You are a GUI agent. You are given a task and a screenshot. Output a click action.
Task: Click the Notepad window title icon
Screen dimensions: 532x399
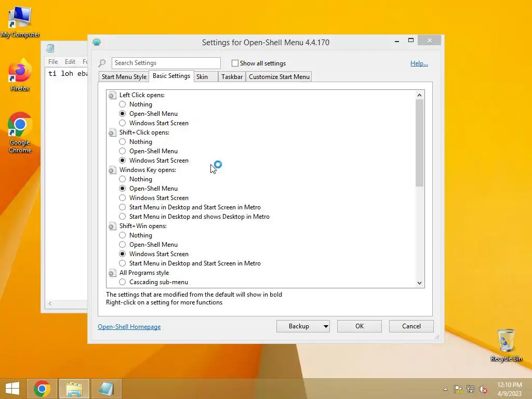50,48
